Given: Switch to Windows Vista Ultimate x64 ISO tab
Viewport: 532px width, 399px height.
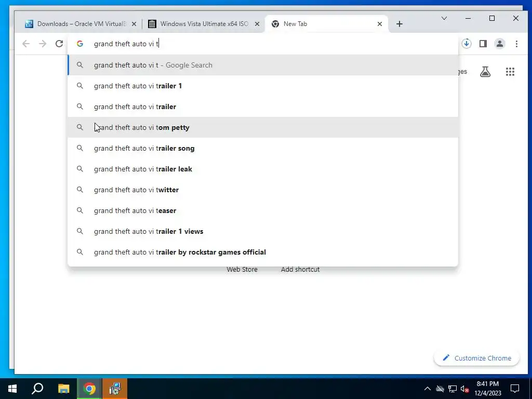Looking at the screenshot, I should point(204,24).
